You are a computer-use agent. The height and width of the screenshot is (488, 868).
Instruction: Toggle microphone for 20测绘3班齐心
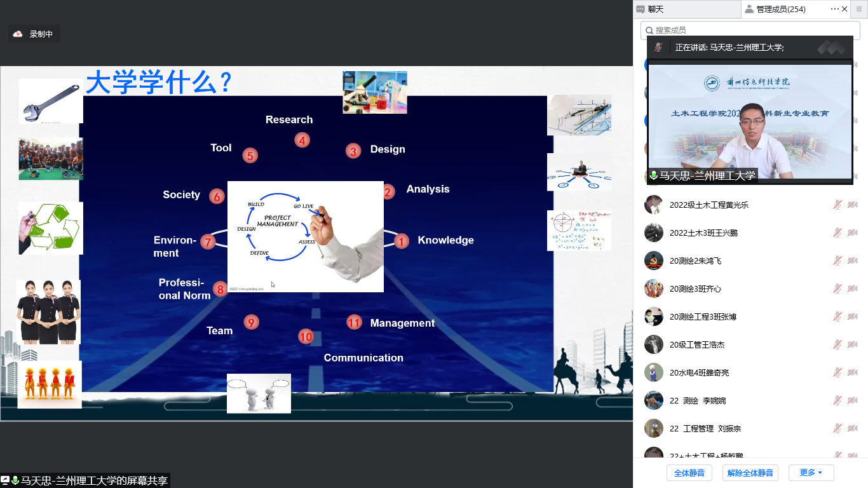837,288
